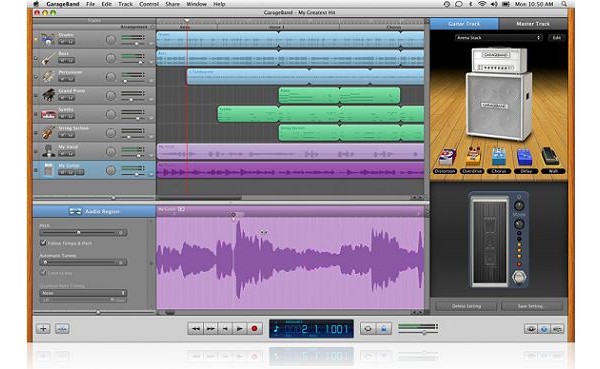600x369 pixels.
Task: Select the Grand Piano track icon
Action: 48,95
